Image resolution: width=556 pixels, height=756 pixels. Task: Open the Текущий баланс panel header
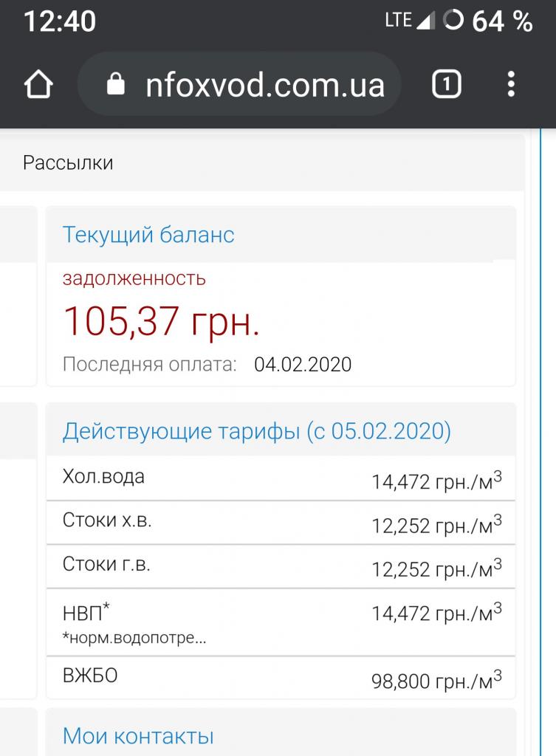coord(148,235)
